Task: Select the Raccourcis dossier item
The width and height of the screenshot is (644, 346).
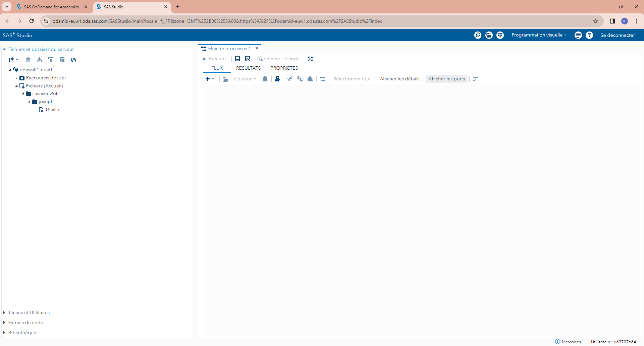Action: click(46, 78)
